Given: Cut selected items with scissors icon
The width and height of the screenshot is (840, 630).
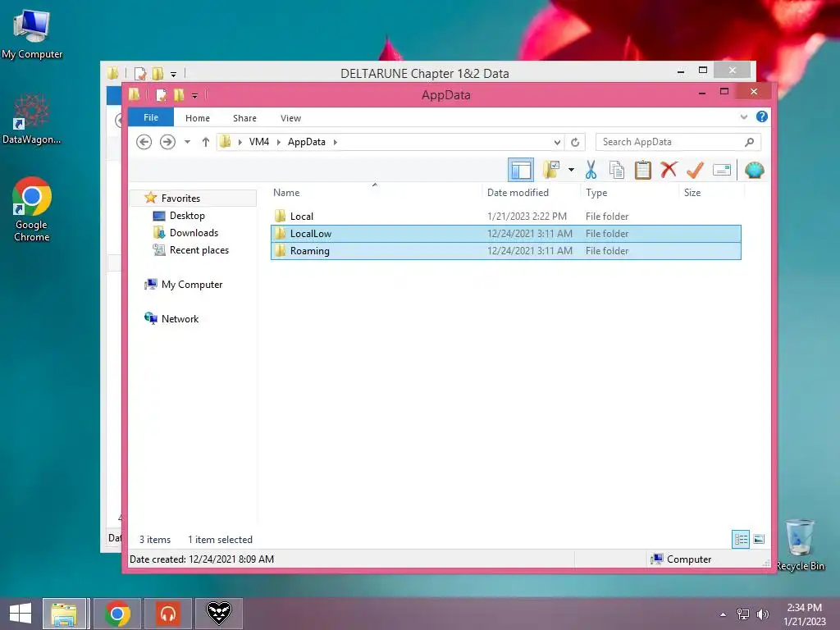Looking at the screenshot, I should coord(591,170).
